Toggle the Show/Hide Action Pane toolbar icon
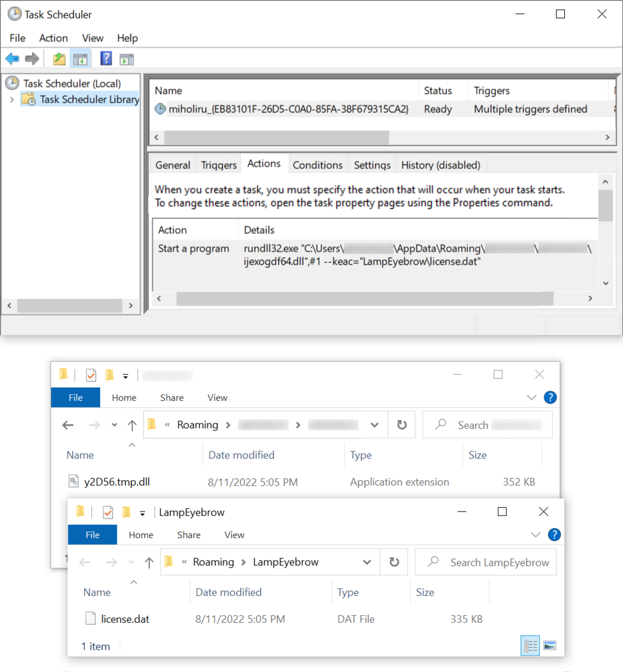Image resolution: width=623 pixels, height=672 pixels. pyautogui.click(x=127, y=59)
